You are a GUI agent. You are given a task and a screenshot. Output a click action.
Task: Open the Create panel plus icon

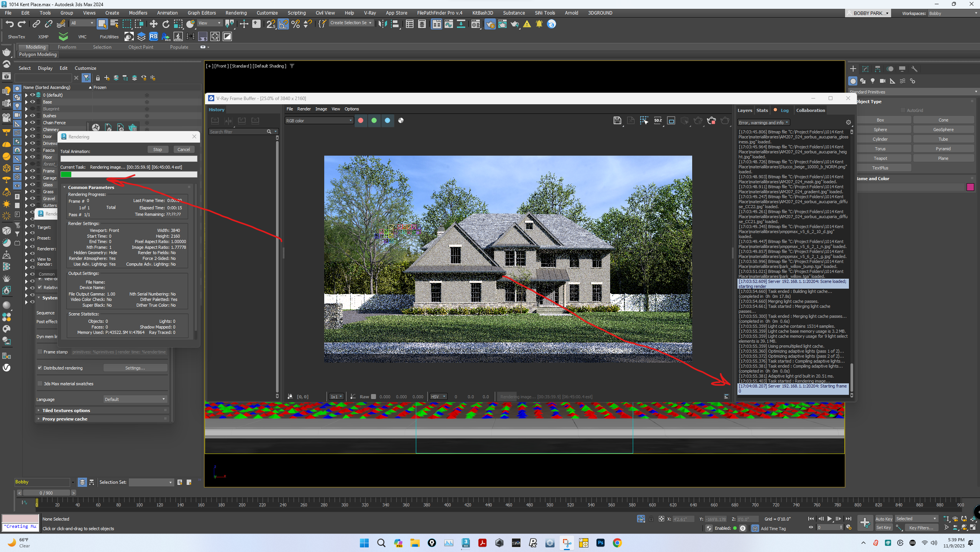[853, 69]
